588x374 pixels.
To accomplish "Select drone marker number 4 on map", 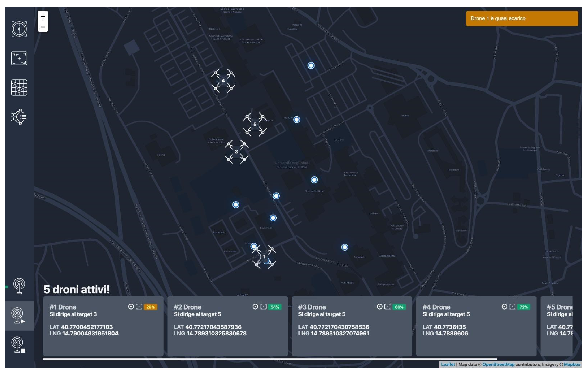I will coord(223,81).
